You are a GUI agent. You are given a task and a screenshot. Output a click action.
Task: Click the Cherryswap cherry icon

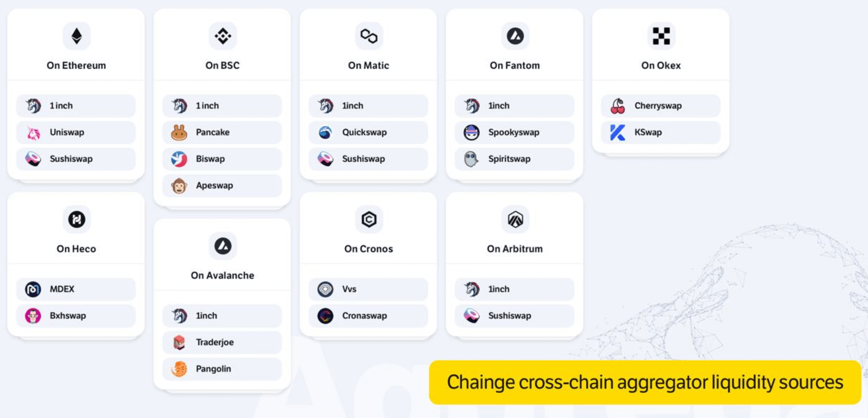(x=618, y=106)
